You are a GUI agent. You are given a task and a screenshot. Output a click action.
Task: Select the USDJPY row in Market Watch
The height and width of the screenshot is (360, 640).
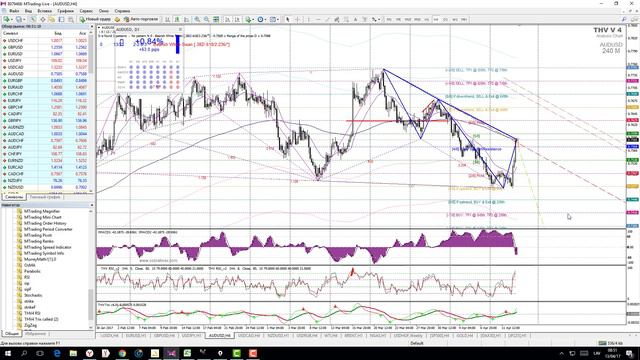click(x=45, y=60)
